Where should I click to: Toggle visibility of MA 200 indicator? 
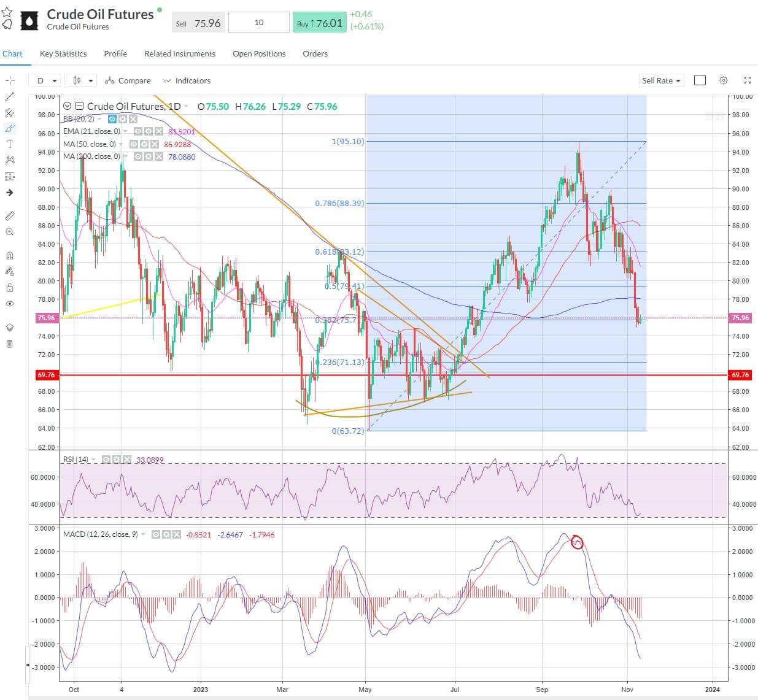tap(138, 156)
